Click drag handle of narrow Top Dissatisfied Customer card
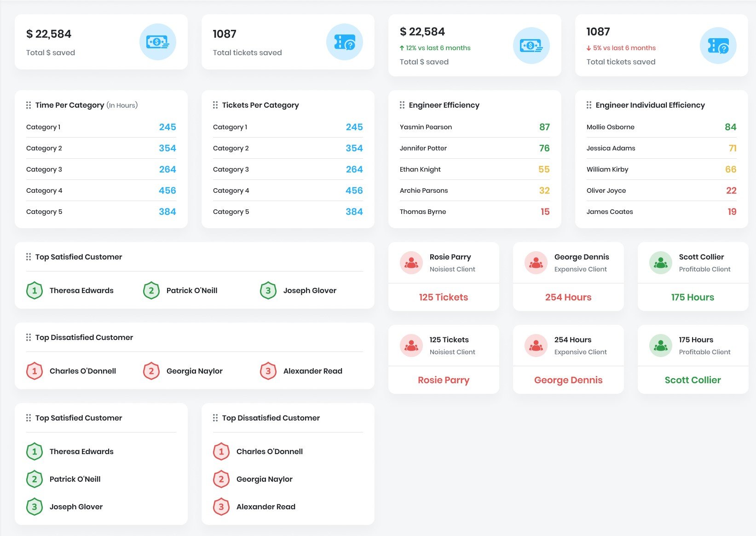Screen dimensions: 756x536 pos(215,418)
